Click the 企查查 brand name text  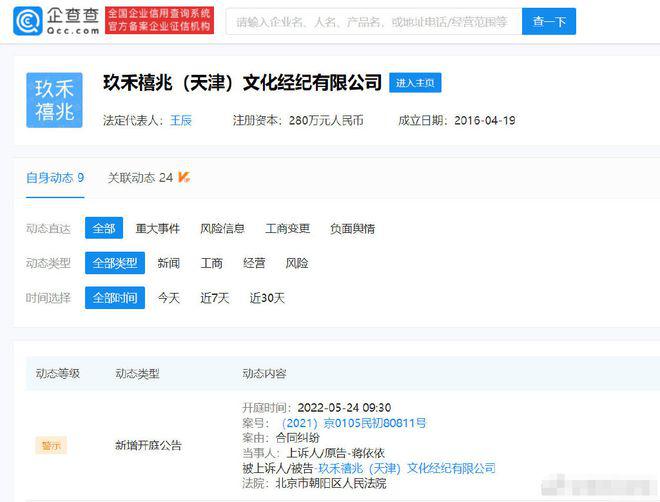click(x=73, y=16)
